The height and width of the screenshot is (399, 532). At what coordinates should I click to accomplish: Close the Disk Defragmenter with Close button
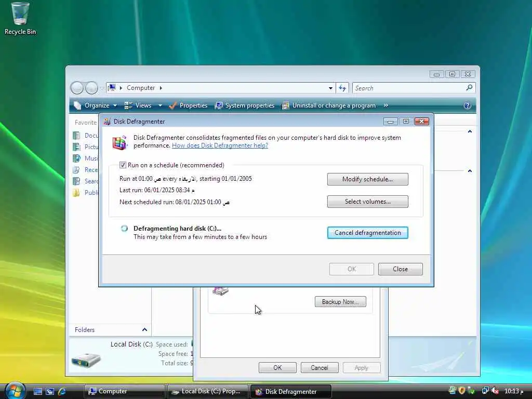[x=401, y=269]
